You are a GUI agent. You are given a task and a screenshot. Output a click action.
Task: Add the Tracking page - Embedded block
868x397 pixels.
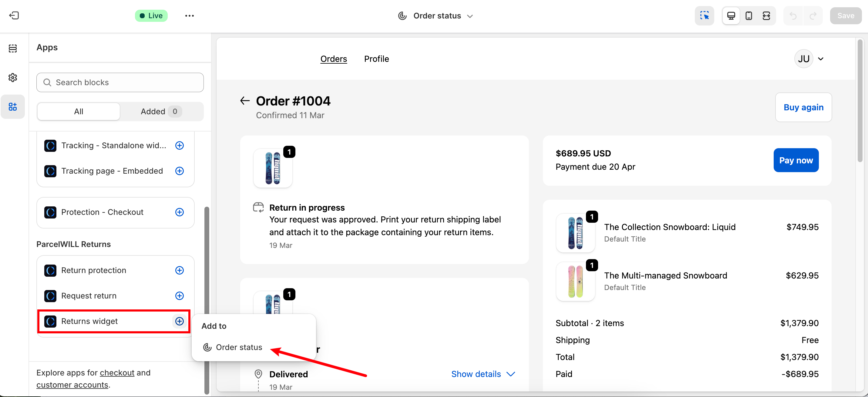[179, 171]
